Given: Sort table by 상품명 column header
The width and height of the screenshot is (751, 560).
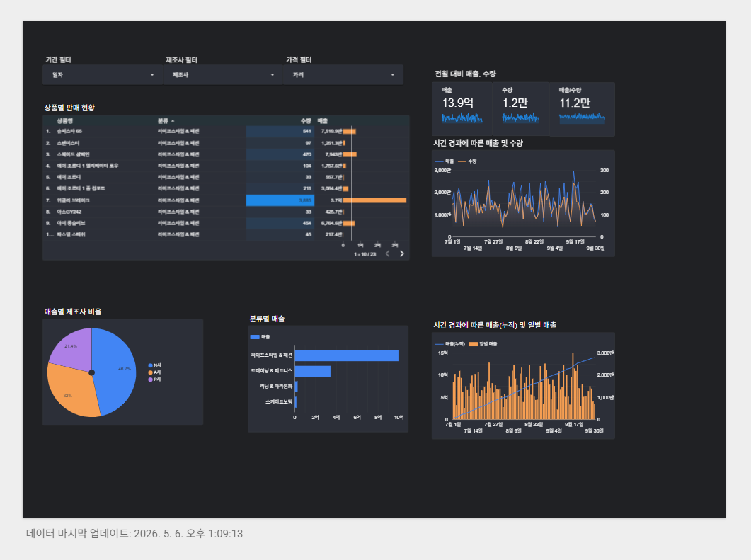Looking at the screenshot, I should tap(64, 121).
